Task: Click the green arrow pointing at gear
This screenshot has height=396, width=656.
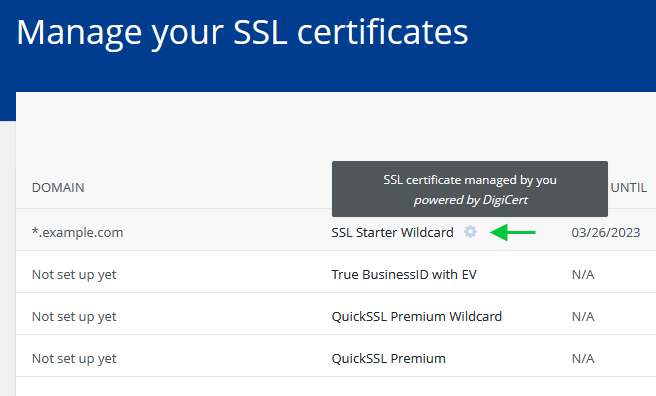Action: point(512,232)
